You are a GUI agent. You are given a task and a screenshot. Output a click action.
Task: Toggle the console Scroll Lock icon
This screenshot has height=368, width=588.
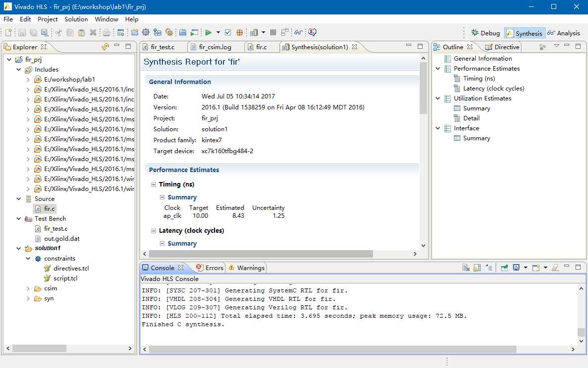click(477, 268)
